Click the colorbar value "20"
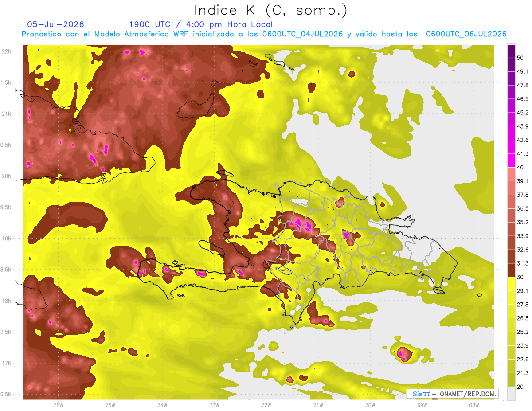 (521, 387)
